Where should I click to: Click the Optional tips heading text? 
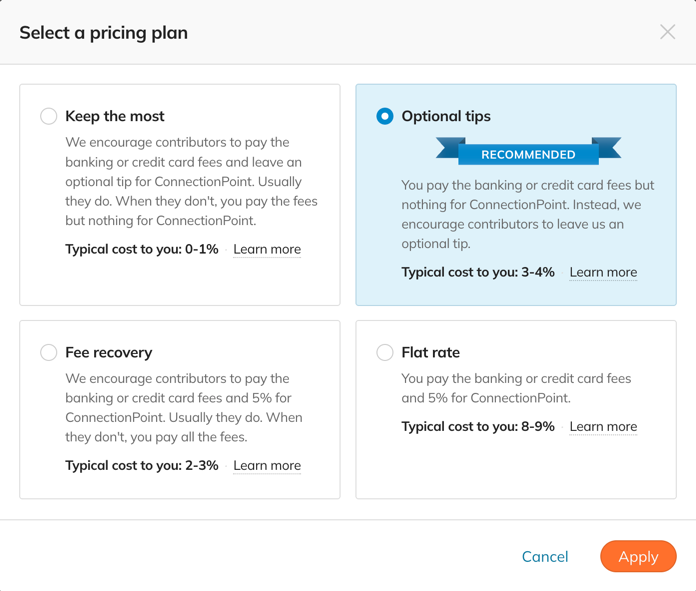point(446,116)
